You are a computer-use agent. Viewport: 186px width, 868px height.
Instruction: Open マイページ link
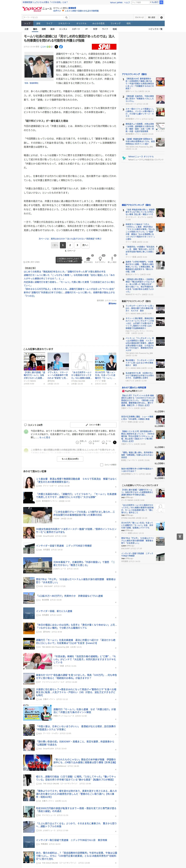pos(139,18)
